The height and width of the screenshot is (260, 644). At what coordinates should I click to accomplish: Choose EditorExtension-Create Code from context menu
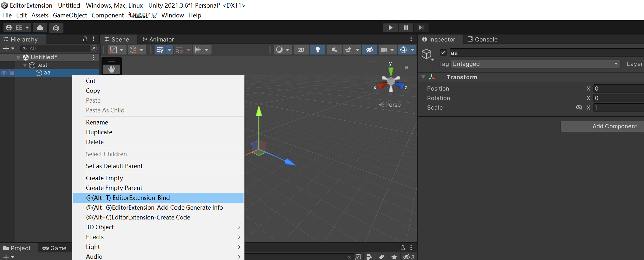pyautogui.click(x=158, y=217)
